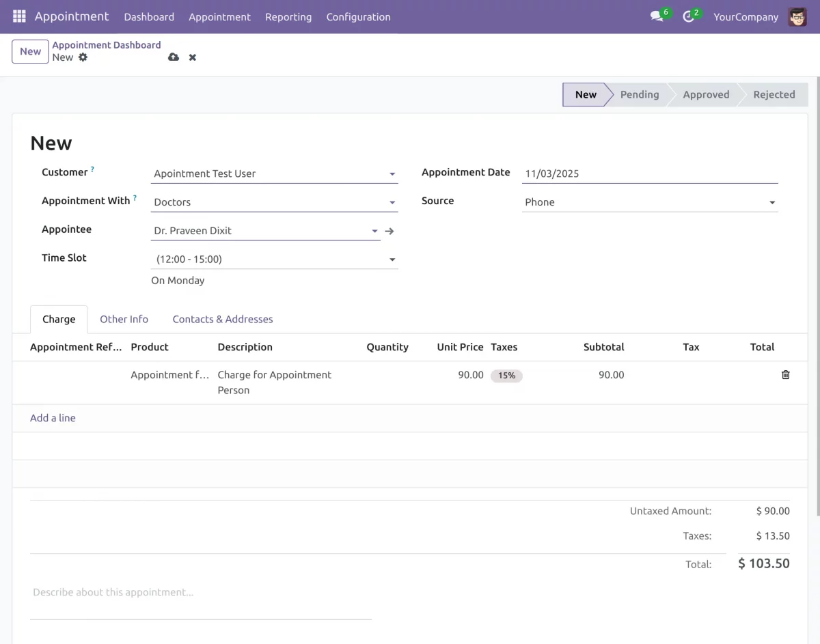Click the Appointment Date input field

[615, 173]
